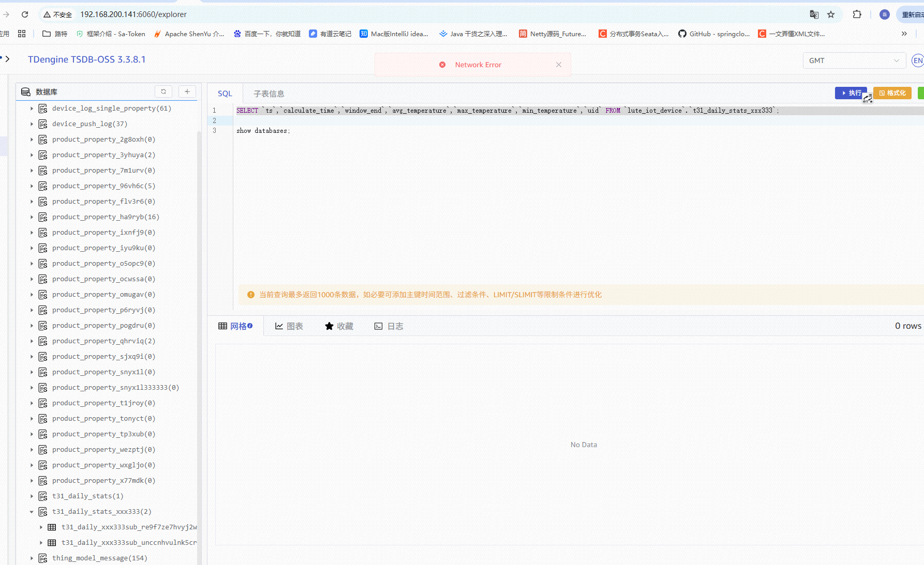Image resolution: width=924 pixels, height=565 pixels.
Task: Reload the page with browser refresh icon
Action: click(25, 14)
